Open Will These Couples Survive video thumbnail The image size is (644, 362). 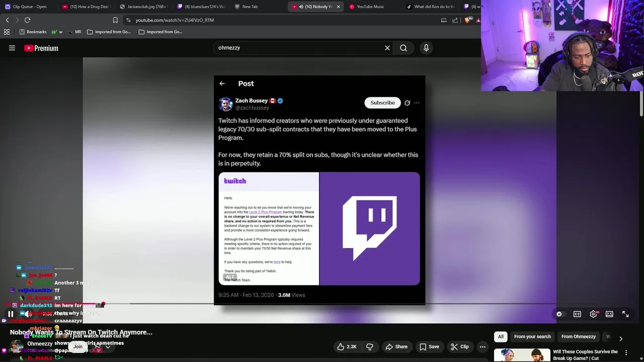click(x=522, y=355)
